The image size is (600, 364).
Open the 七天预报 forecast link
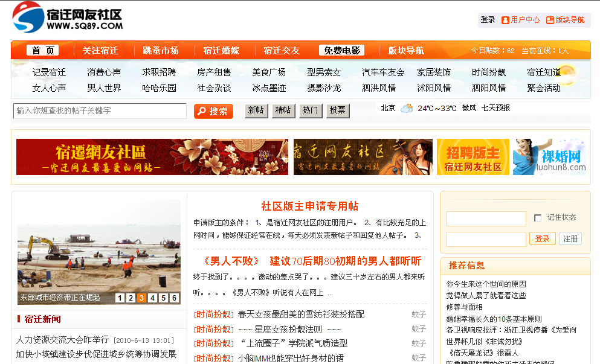click(495, 108)
